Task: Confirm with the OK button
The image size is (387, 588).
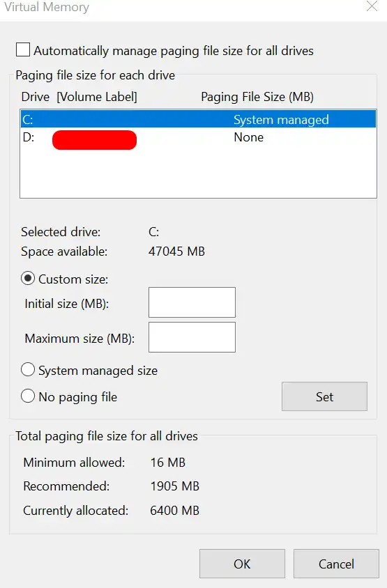Action: 242,564
